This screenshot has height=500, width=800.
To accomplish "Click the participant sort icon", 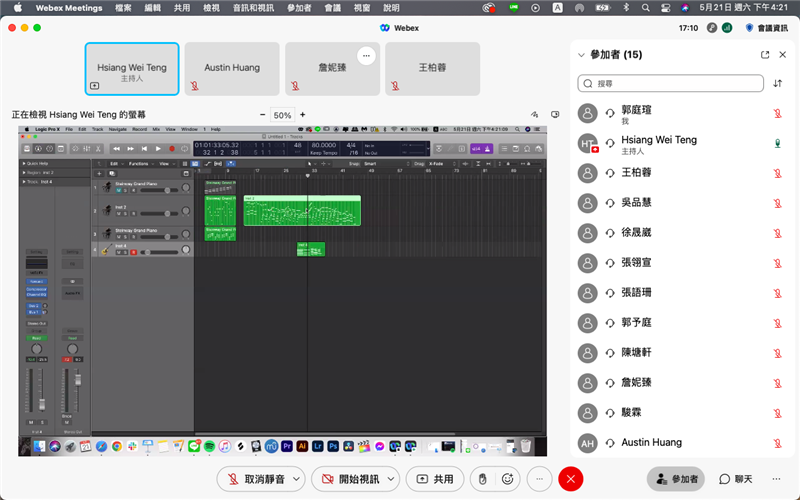I will coord(778,84).
